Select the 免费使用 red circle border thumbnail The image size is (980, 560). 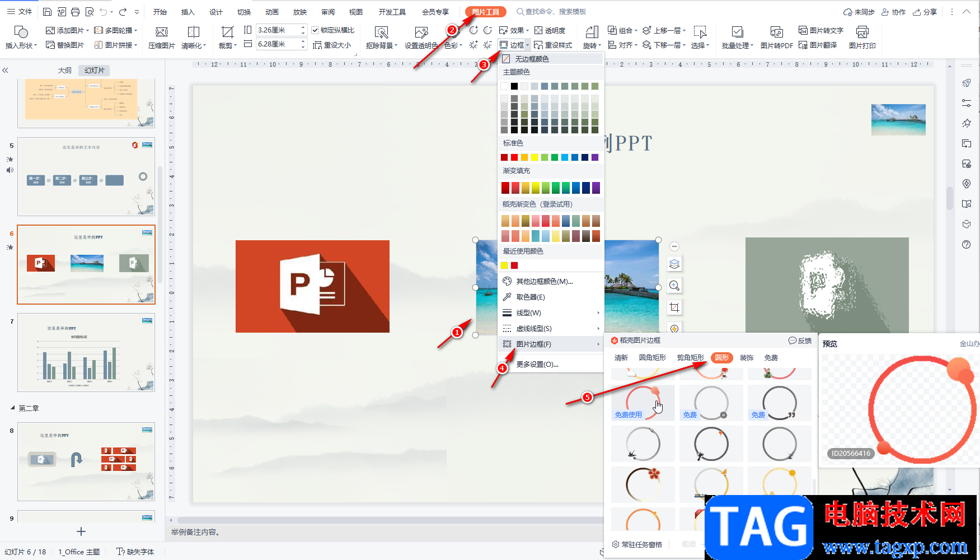pyautogui.click(x=643, y=403)
